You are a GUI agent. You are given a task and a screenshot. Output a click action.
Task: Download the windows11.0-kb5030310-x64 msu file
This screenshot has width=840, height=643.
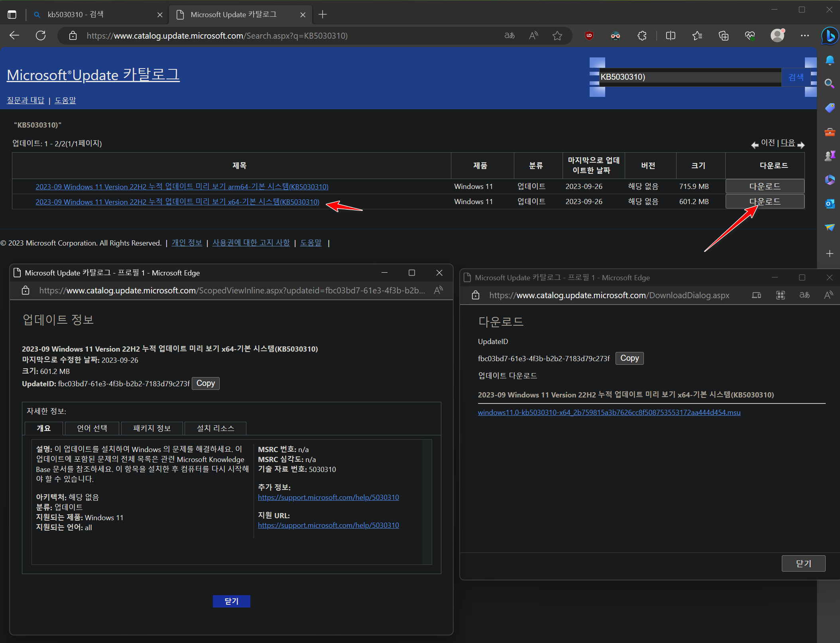point(609,413)
